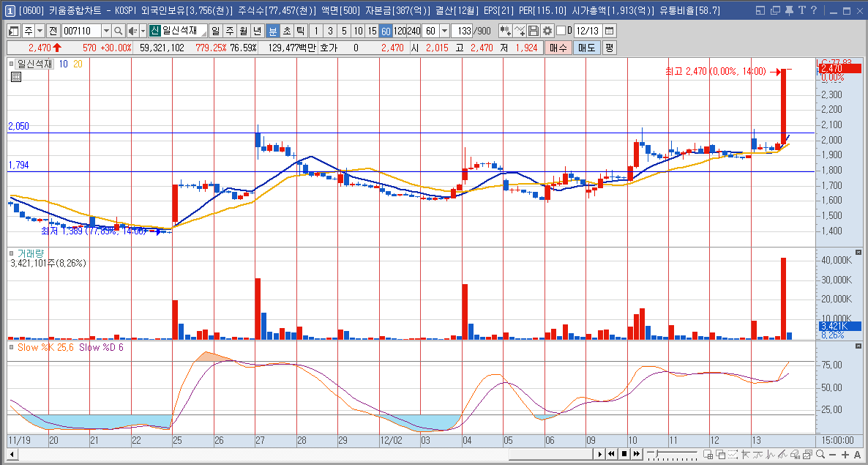Click the stock search magnifier icon
Screen dimensions: 868x465
point(118,31)
